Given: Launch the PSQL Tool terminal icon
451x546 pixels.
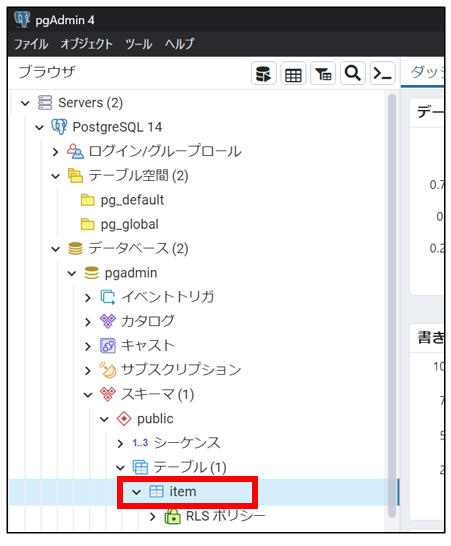Looking at the screenshot, I should pos(382,73).
